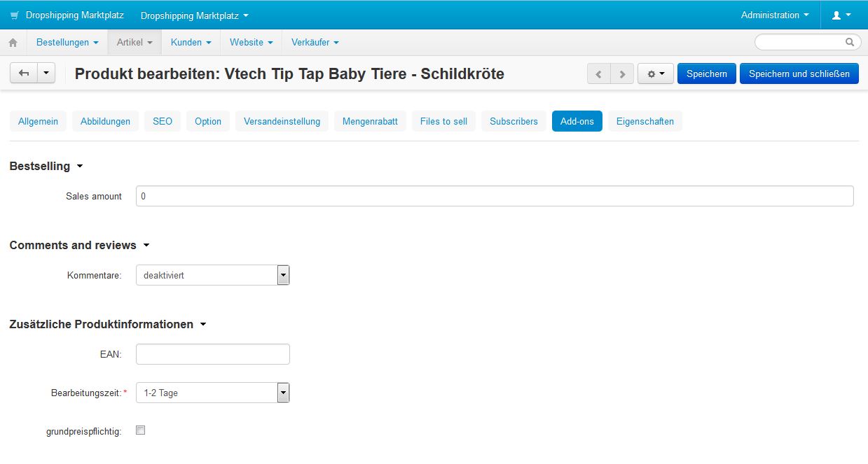Open the Website menu
The height and width of the screenshot is (464, 868).
tap(252, 42)
